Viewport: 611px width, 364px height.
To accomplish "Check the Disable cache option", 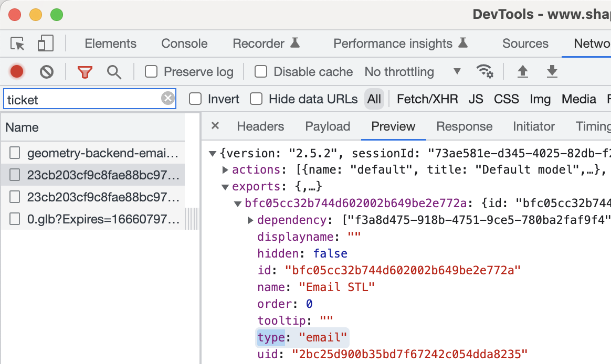I will (x=261, y=71).
